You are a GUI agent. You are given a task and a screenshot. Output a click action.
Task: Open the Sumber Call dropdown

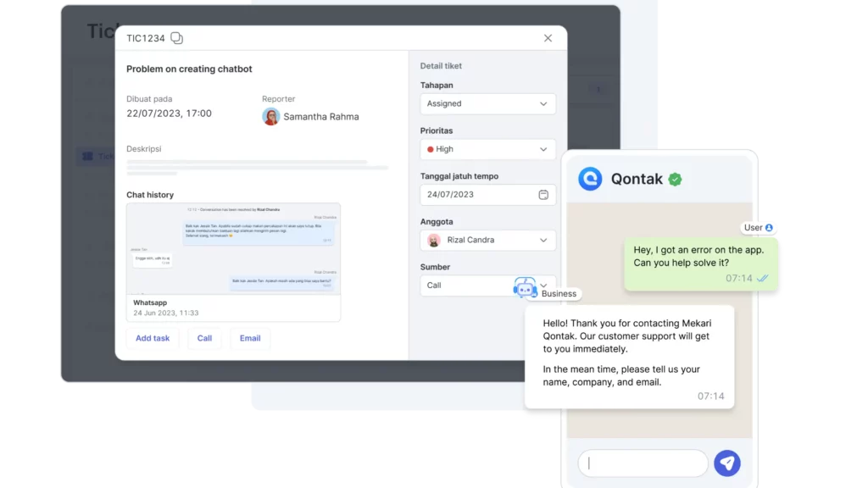pos(487,286)
